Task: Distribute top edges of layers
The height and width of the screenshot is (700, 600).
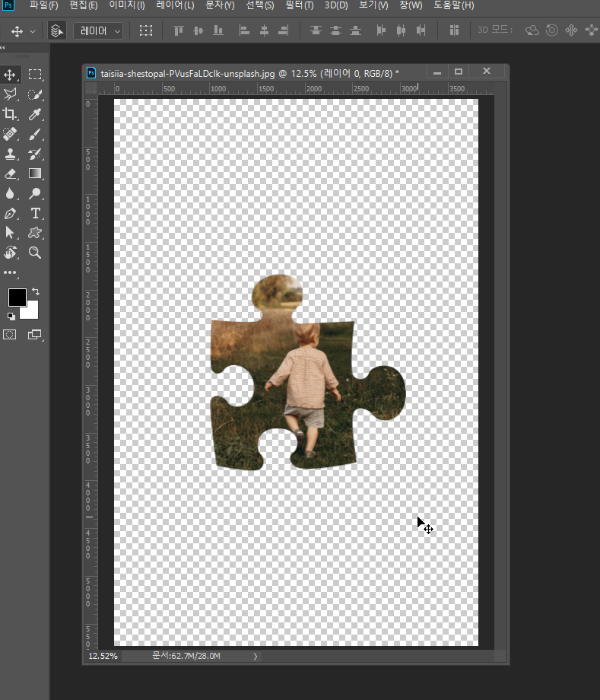Action: (x=316, y=30)
